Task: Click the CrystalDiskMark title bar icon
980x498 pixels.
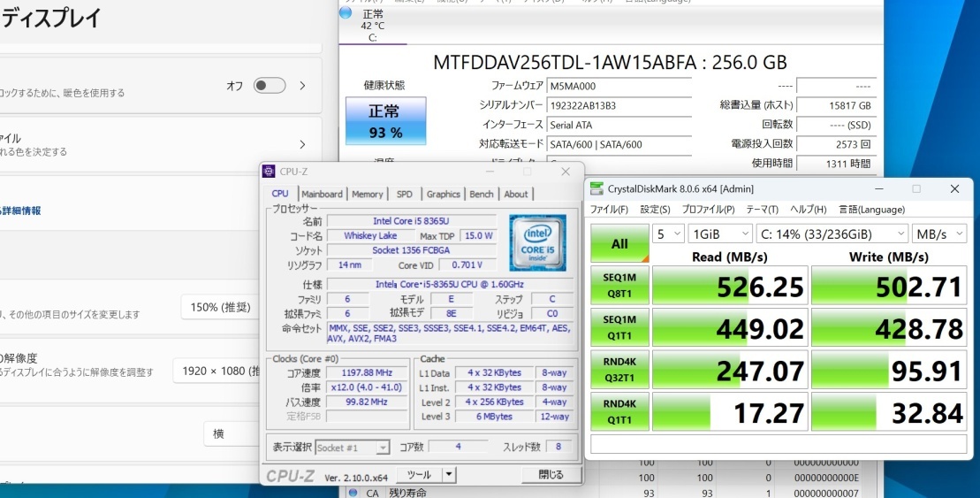Action: click(596, 188)
